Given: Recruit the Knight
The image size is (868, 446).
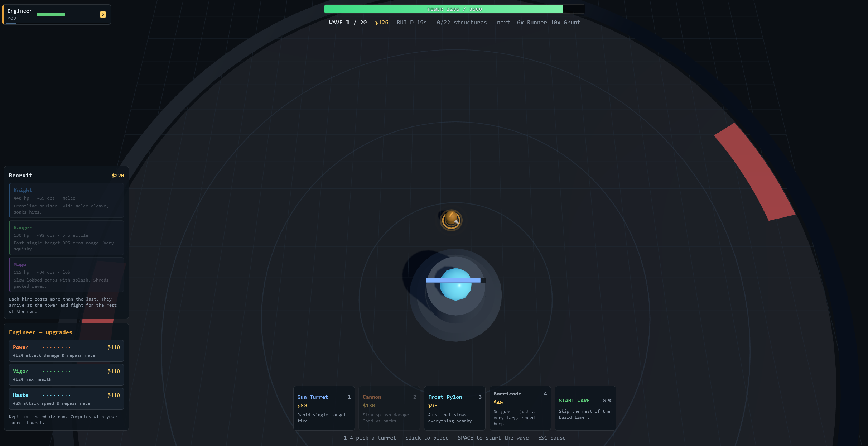Looking at the screenshot, I should pos(66,201).
